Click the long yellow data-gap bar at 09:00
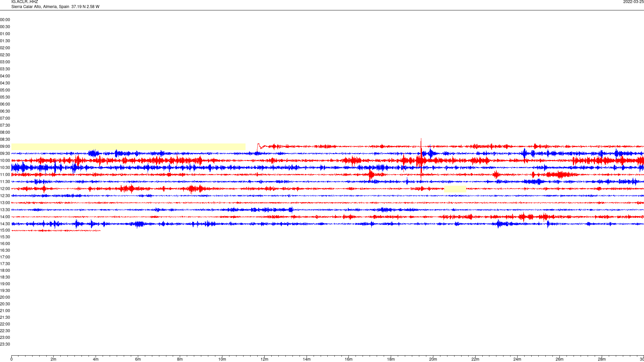Viewport: 644px width, 362px height. point(128,146)
